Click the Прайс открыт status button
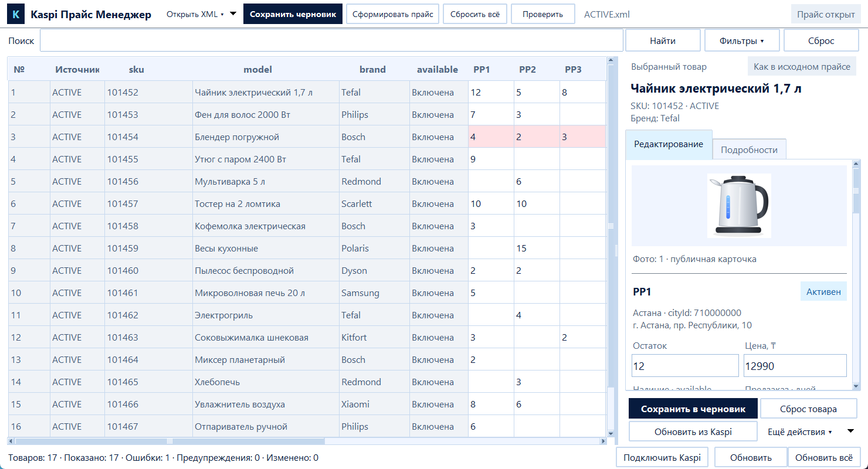 click(x=826, y=15)
